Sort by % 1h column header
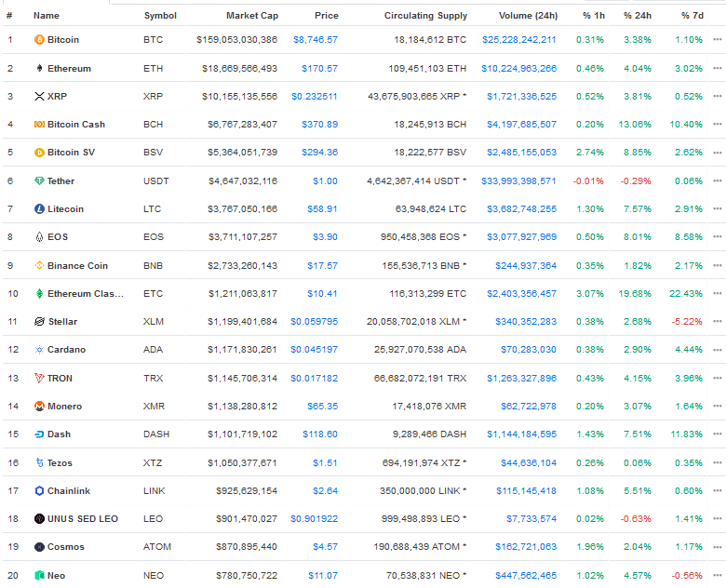 594,15
